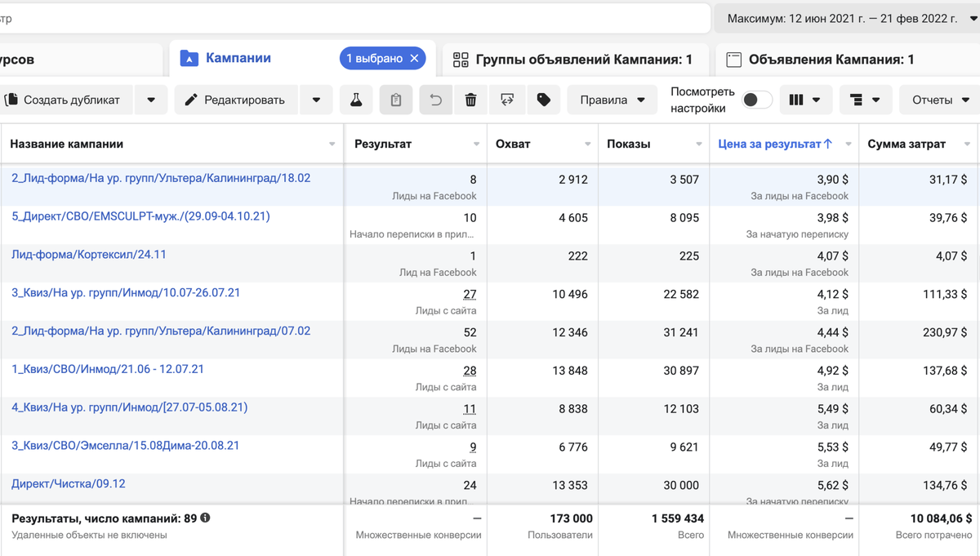
Task: Open the 'Правила' dropdown
Action: coord(612,100)
